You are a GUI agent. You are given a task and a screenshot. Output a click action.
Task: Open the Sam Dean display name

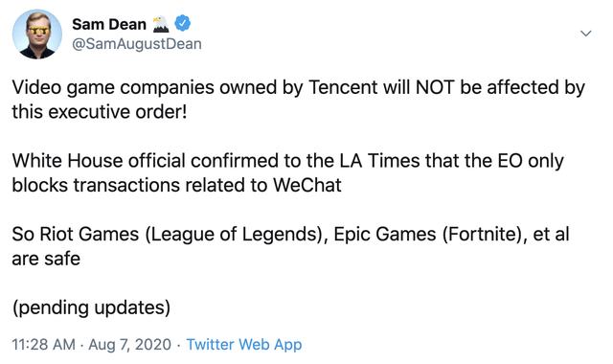coord(109,24)
